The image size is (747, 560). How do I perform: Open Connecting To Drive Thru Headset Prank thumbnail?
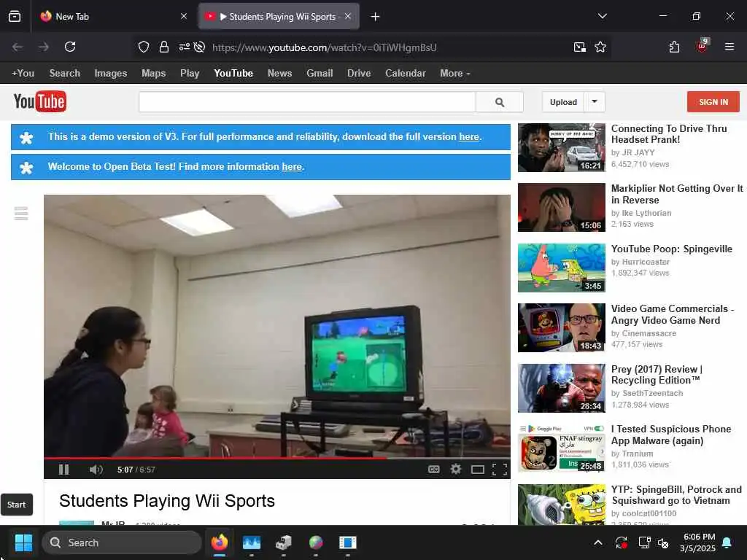click(562, 147)
